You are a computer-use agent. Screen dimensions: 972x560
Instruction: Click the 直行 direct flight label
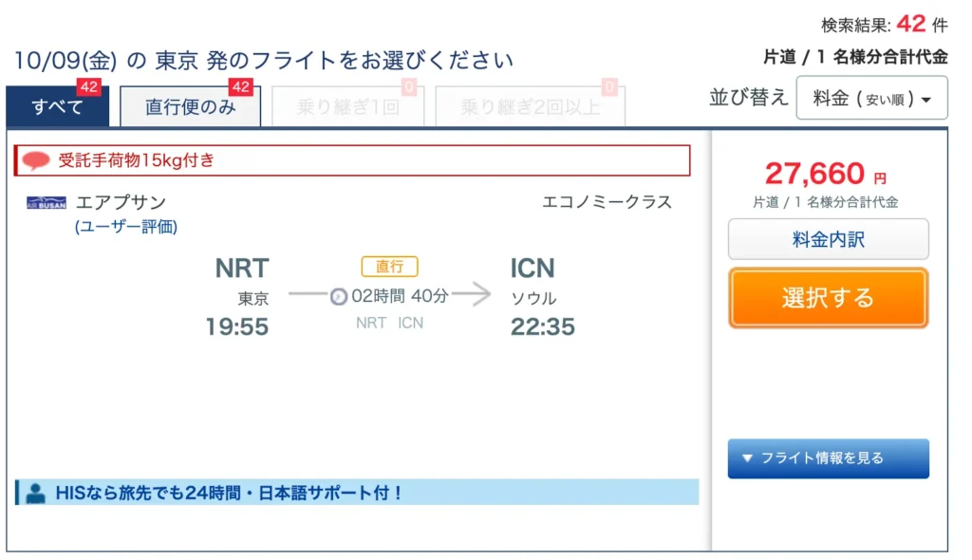click(x=390, y=267)
